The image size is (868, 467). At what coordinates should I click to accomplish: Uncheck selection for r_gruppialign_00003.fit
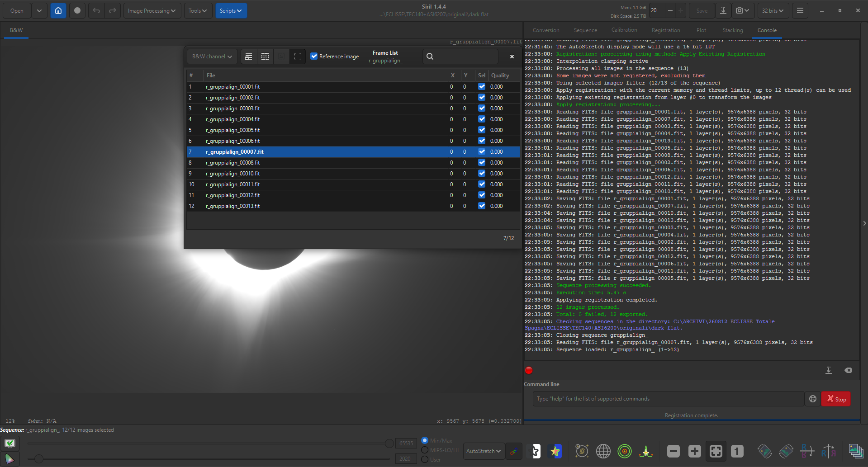(482, 108)
